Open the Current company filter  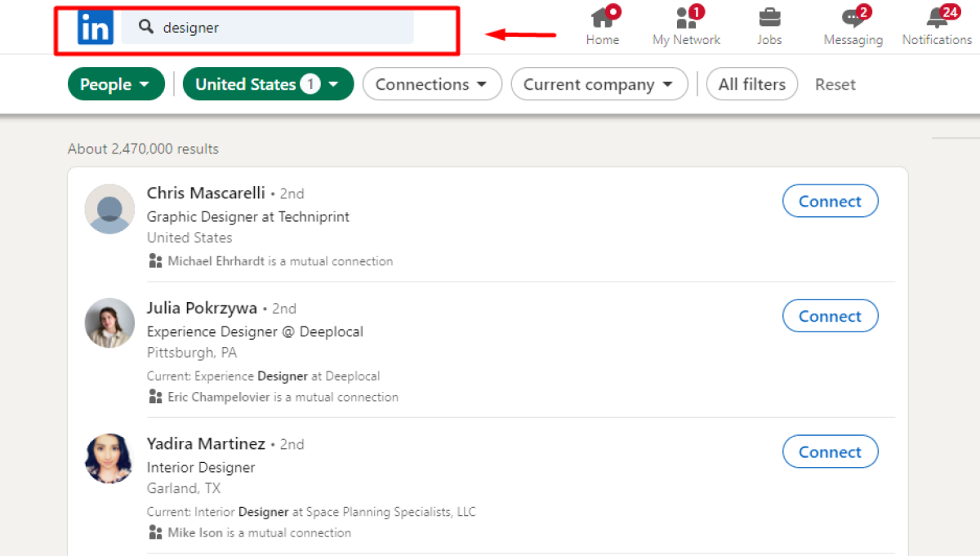click(599, 83)
